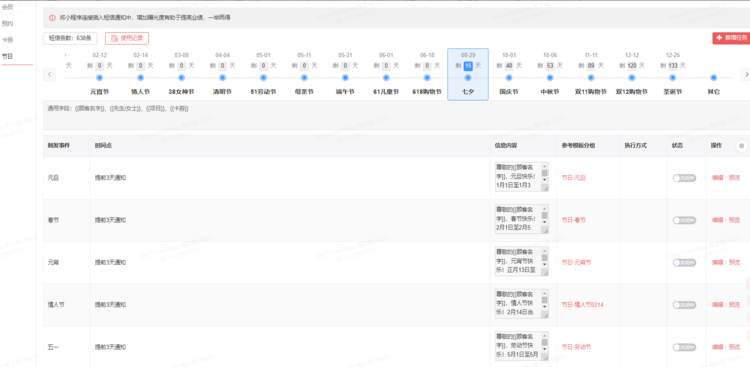
Task: Click 预览 link in 五一 row
Action: 734,347
